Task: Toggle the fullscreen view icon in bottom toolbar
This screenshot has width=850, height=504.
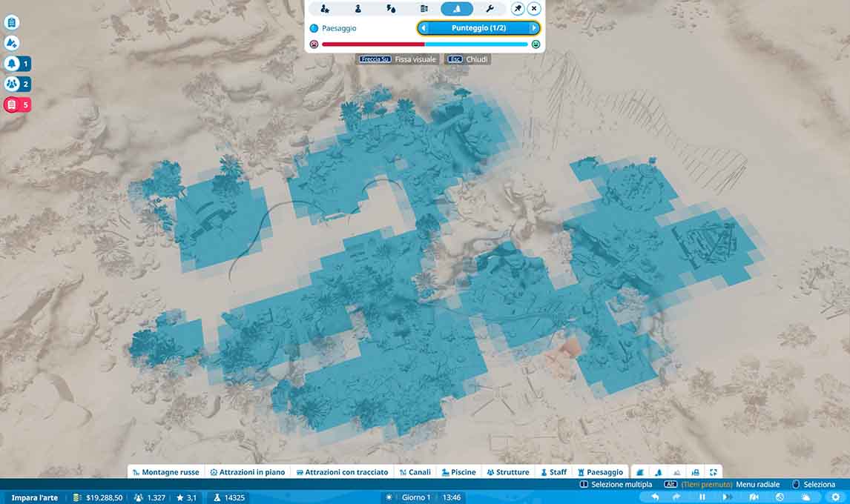Action: [x=713, y=472]
